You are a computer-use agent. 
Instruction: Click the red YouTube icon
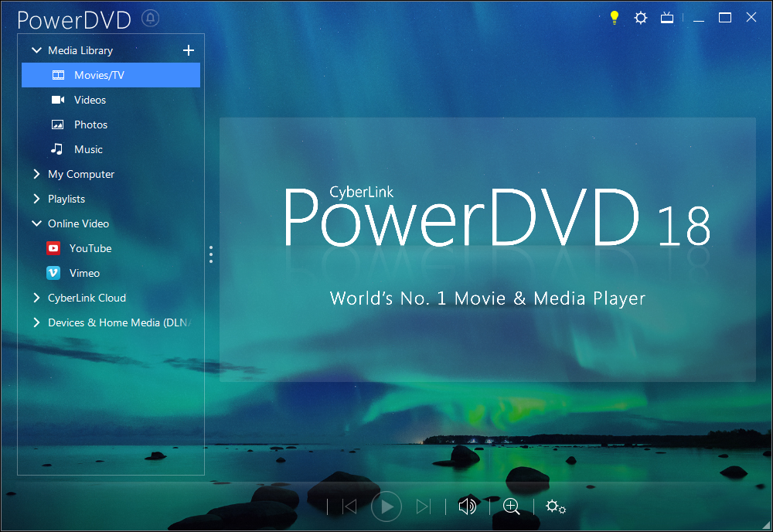click(x=53, y=248)
